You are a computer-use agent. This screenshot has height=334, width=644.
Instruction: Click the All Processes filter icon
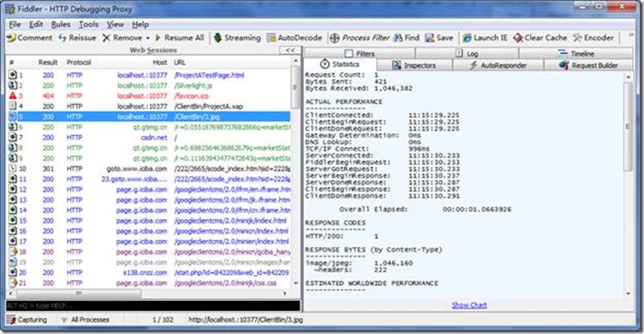click(64, 320)
